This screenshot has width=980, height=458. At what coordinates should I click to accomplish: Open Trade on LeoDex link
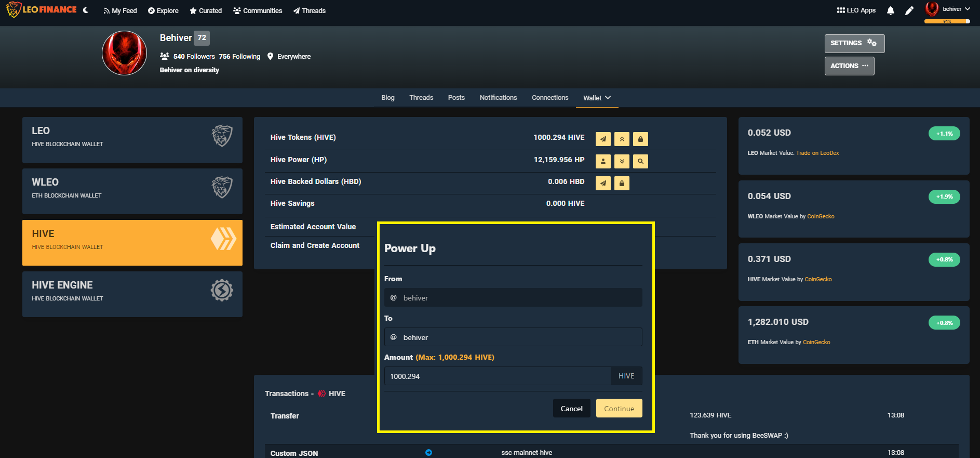(817, 153)
